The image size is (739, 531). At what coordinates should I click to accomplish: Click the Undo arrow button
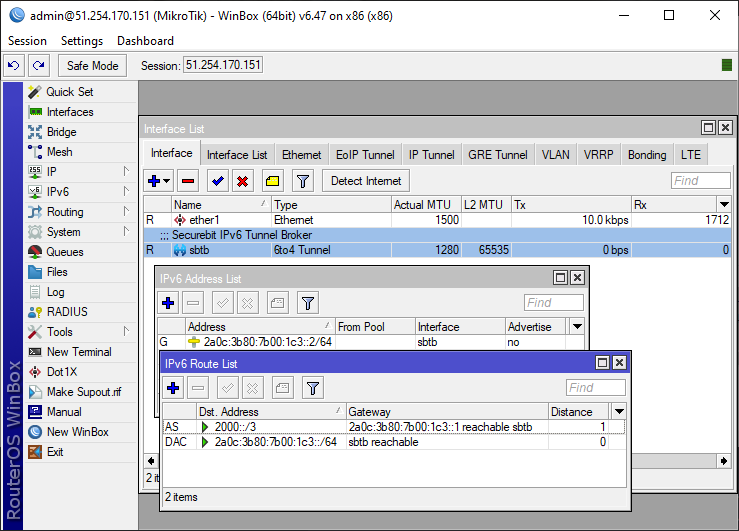[14, 65]
